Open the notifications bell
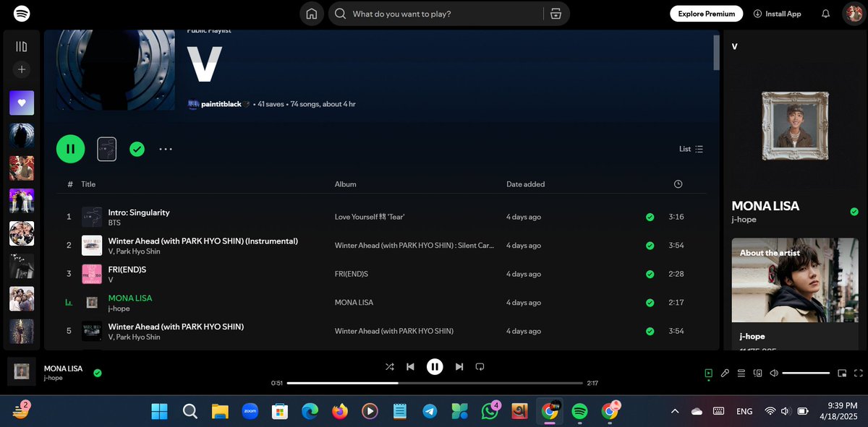Image resolution: width=868 pixels, height=427 pixels. [x=825, y=14]
